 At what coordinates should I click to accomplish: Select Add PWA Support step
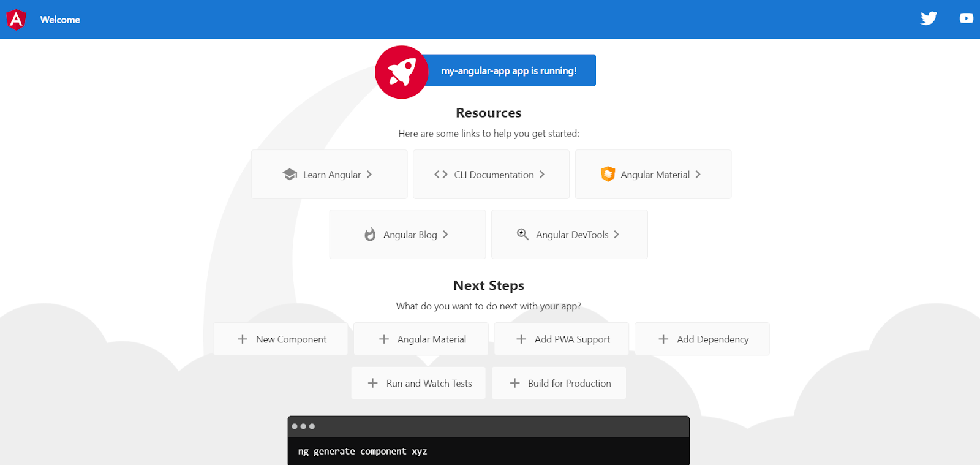click(562, 339)
